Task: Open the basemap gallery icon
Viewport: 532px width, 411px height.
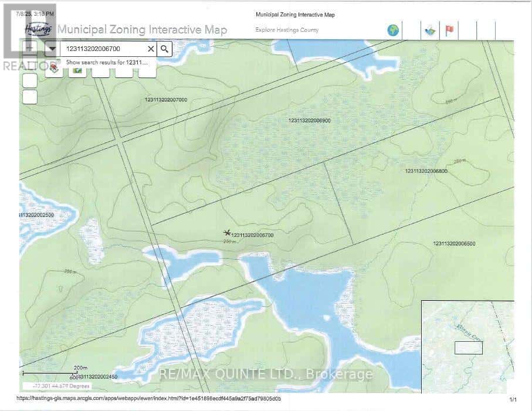Action: point(429,30)
